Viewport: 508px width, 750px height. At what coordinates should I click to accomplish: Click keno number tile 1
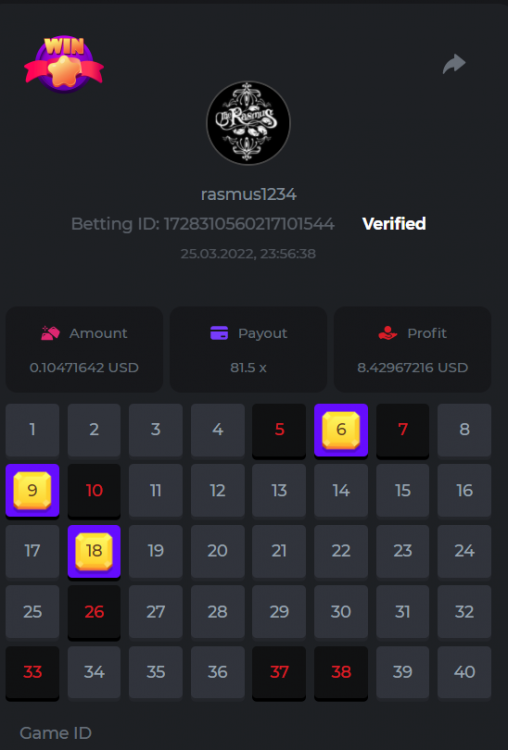[32, 430]
